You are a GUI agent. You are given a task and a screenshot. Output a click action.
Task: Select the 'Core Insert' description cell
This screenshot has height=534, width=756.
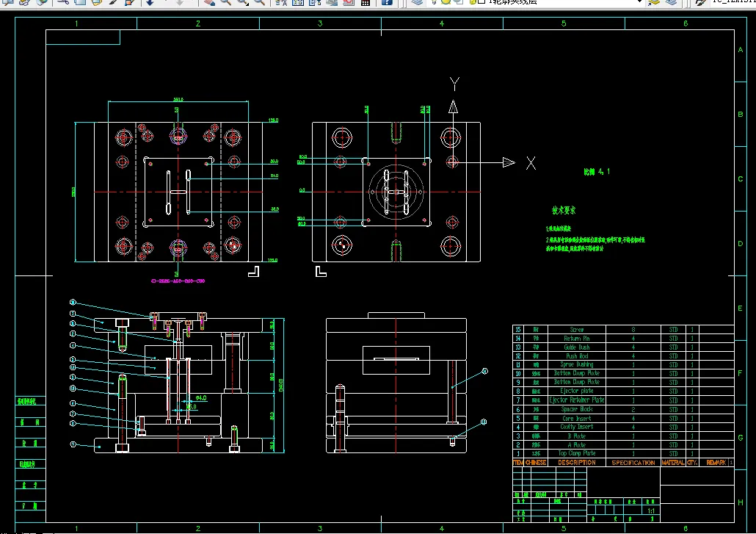coord(577,418)
